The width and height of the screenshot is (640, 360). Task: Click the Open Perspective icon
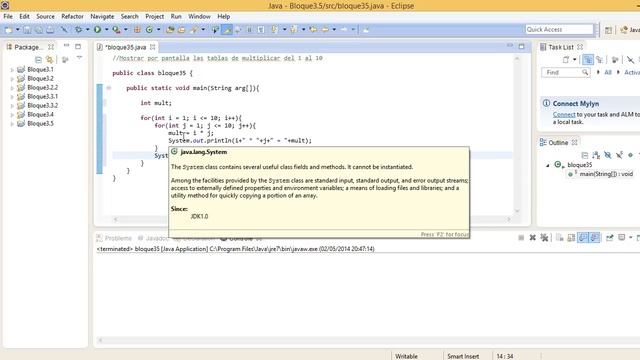tap(608, 30)
